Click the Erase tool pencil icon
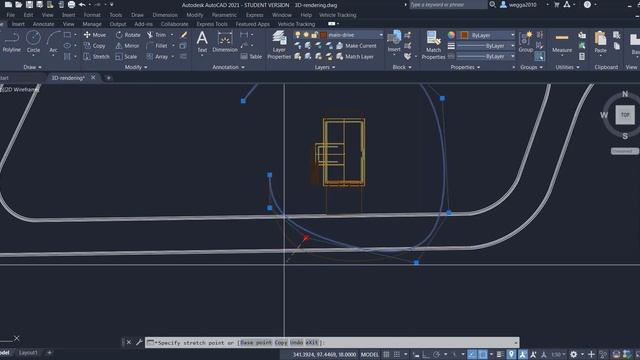Viewport: 640px width, 360px height. point(184,35)
